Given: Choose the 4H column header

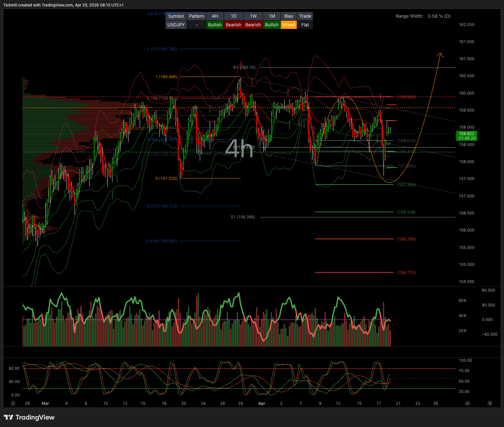Looking at the screenshot, I should 215,16.
